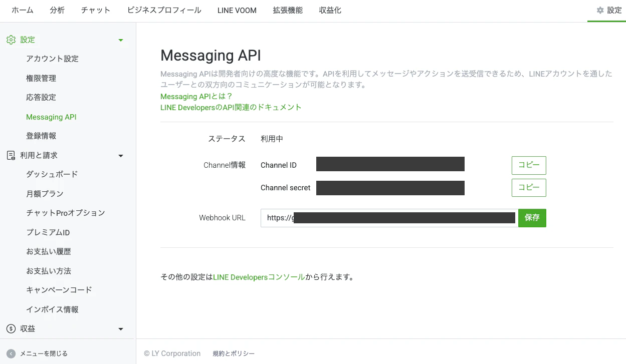Image resolution: width=626 pixels, height=364 pixels.
Task: Click the 収益 dollar sign icon
Action: click(11, 328)
